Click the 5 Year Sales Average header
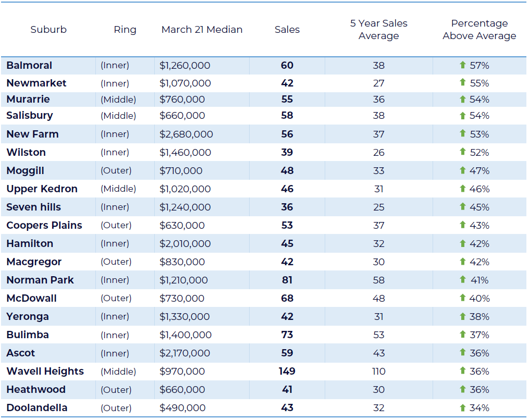Image resolution: width=529 pixels, height=420 pixels. 379,30
